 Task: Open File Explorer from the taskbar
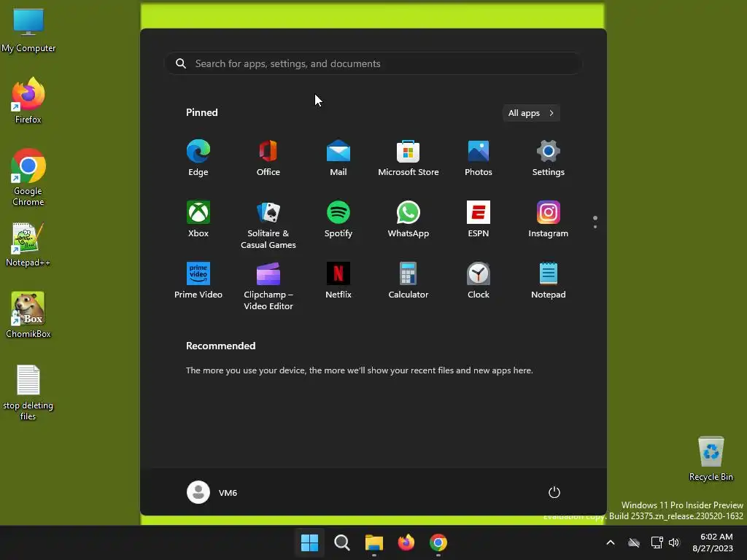(374, 542)
